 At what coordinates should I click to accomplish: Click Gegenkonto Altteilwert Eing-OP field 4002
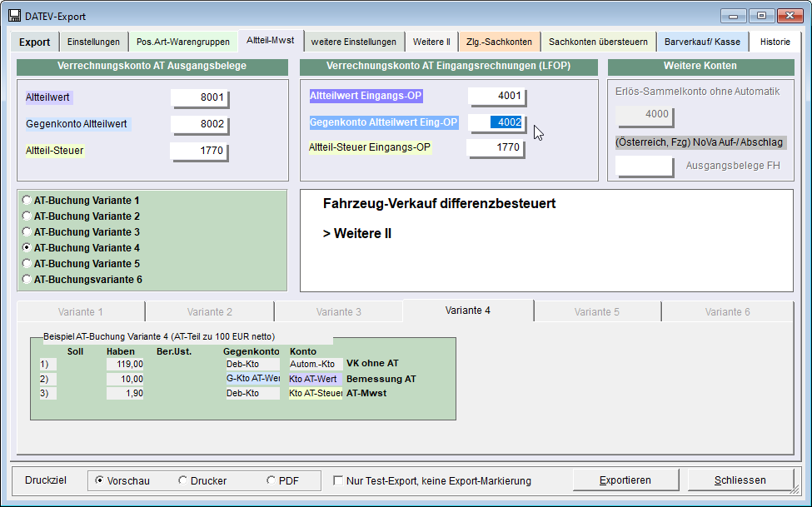(496, 122)
